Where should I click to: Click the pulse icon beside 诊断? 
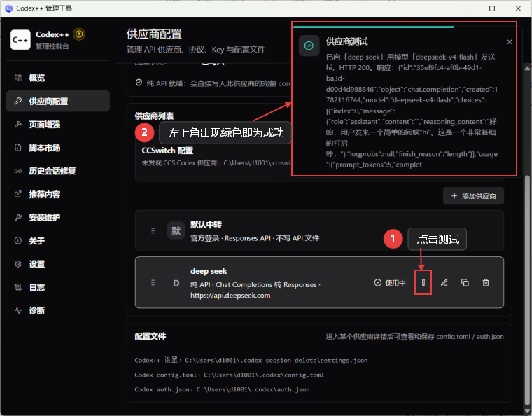click(18, 310)
